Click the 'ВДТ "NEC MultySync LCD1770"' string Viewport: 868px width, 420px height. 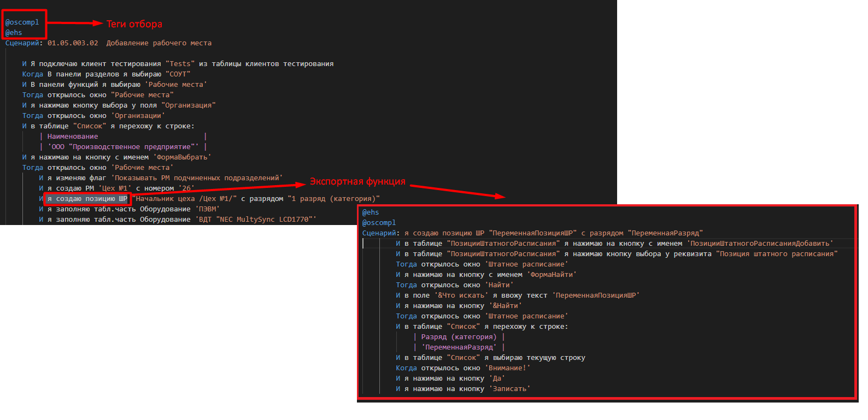coord(255,220)
